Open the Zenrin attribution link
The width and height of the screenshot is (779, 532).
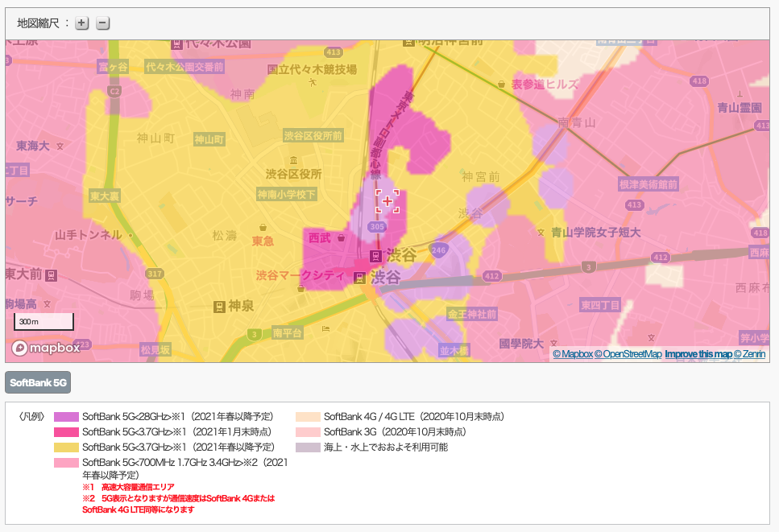click(x=750, y=354)
